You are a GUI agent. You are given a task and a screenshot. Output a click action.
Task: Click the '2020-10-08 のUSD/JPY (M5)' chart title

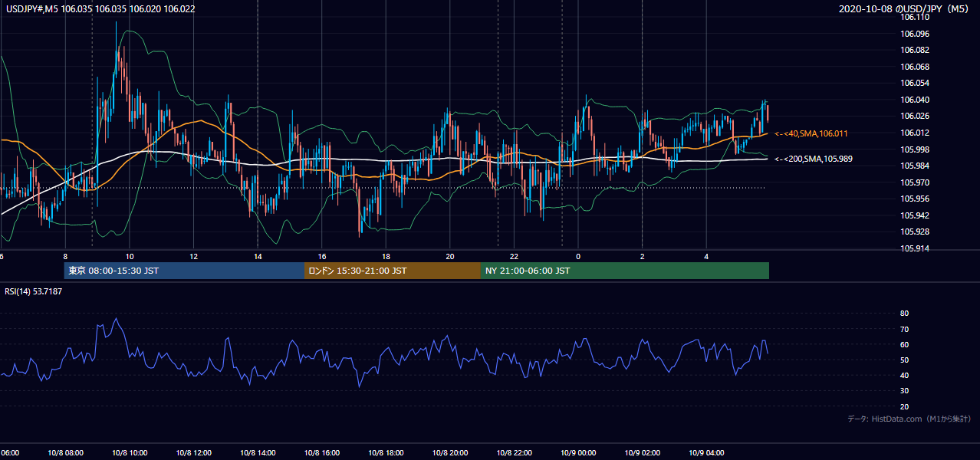[904, 9]
